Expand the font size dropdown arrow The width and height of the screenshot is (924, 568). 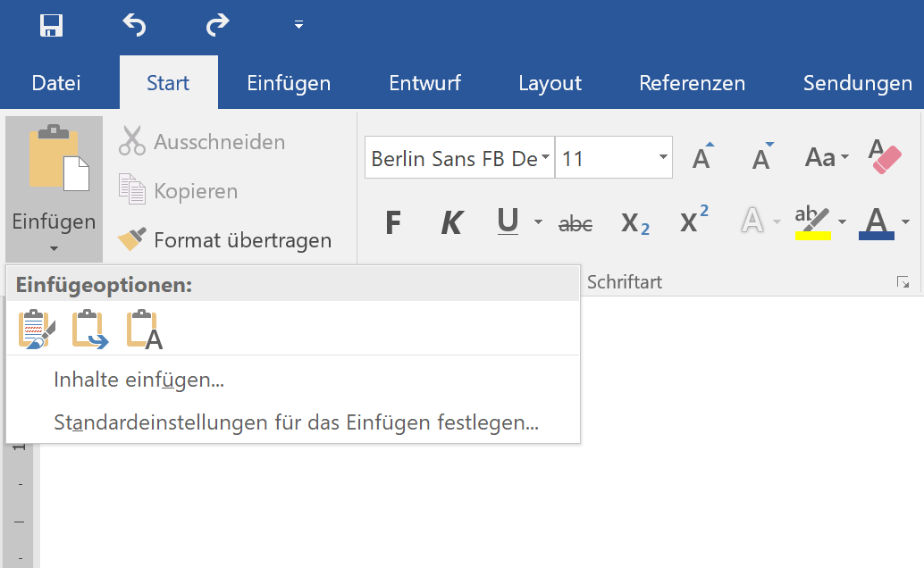(x=663, y=157)
